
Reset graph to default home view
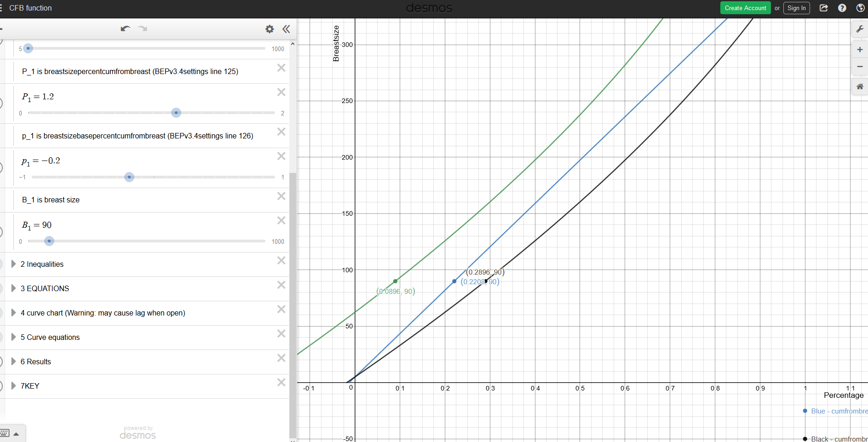click(x=859, y=86)
